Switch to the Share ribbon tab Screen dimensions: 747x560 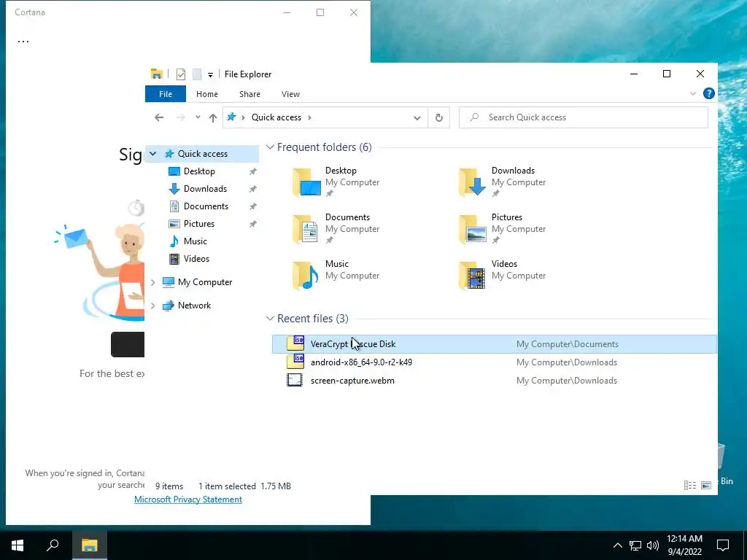click(x=249, y=94)
